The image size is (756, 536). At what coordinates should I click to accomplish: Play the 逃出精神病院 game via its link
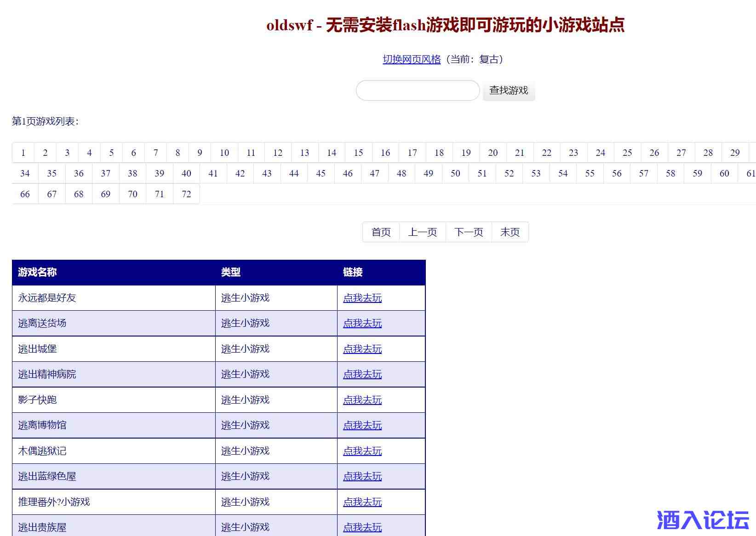tap(362, 374)
